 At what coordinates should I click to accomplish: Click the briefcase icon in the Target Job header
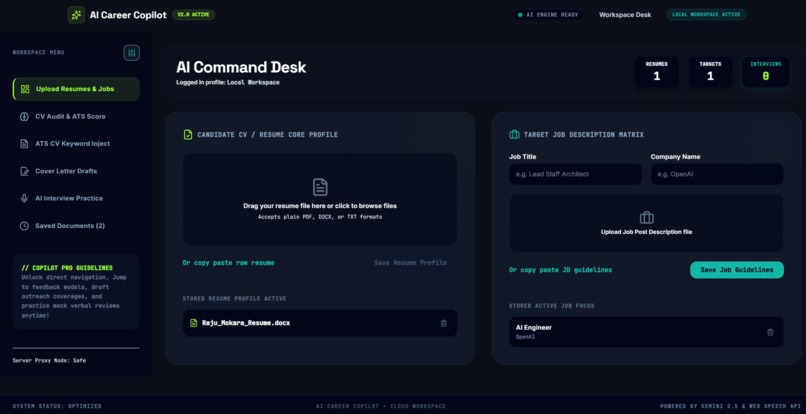coord(514,134)
